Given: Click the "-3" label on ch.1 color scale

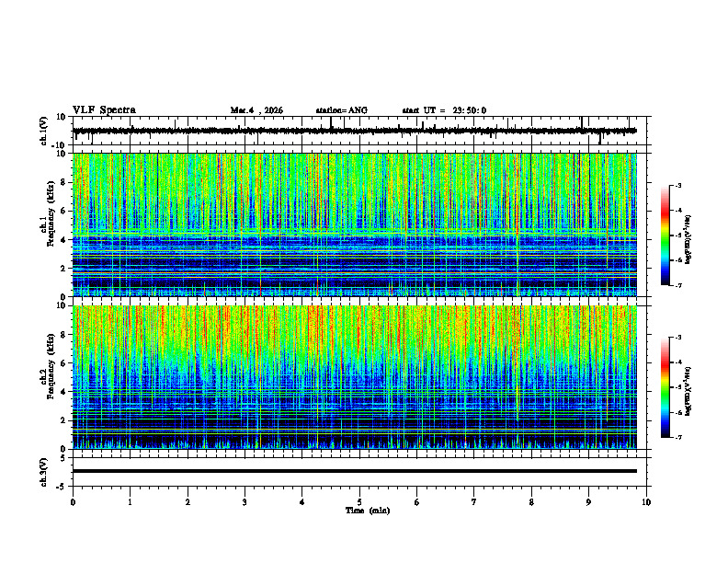Looking at the screenshot, I should point(677,185).
